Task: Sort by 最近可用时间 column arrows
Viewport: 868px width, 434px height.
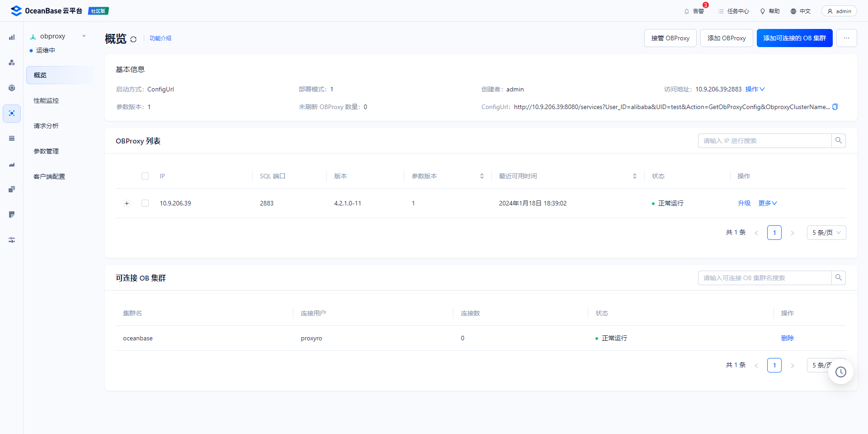Action: coord(635,176)
